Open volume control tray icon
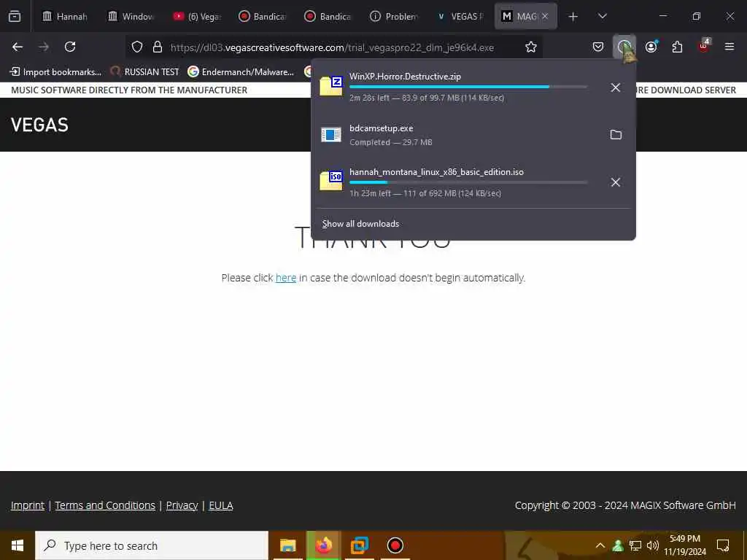Screen dimensions: 747x560 [653, 545]
